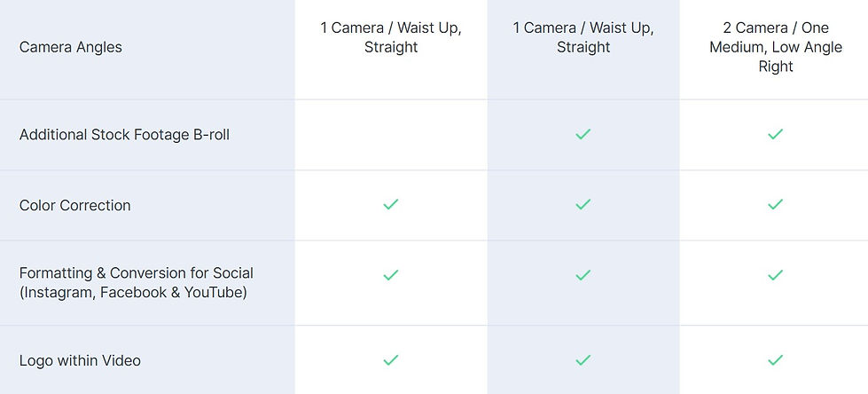868x394 pixels.
Task: Click the empty Additional Stock Footage cell in the first plan column
Action: click(390, 134)
